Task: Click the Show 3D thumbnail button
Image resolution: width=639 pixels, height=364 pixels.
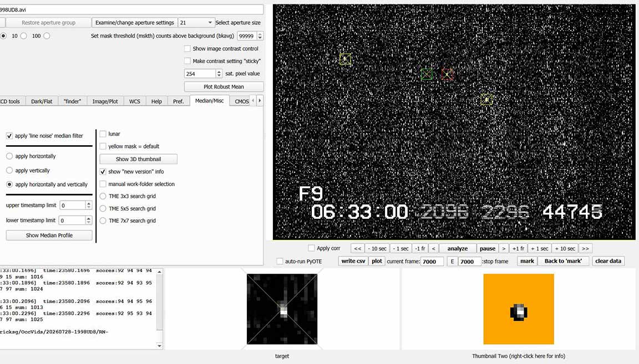Action: 139,159
